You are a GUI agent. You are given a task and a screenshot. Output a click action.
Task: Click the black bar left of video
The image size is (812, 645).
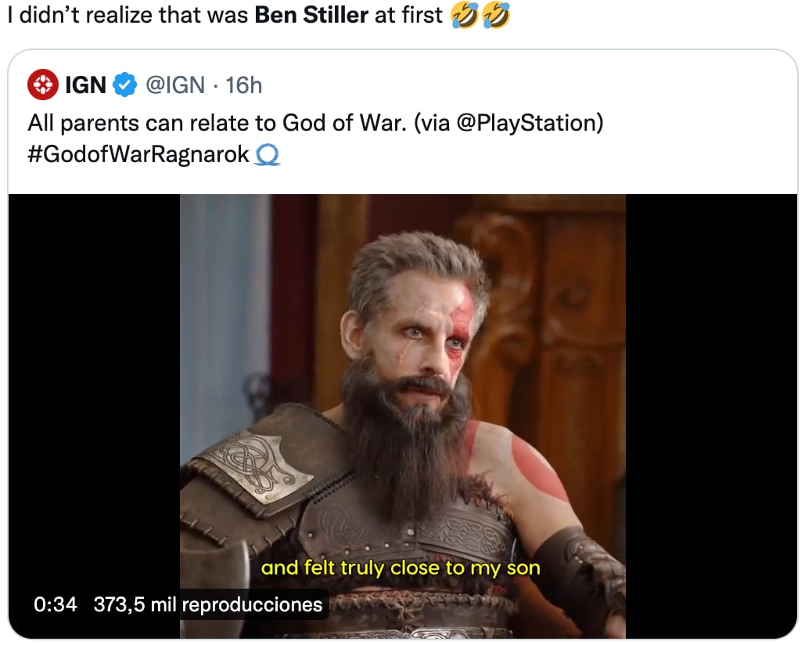[94, 391]
